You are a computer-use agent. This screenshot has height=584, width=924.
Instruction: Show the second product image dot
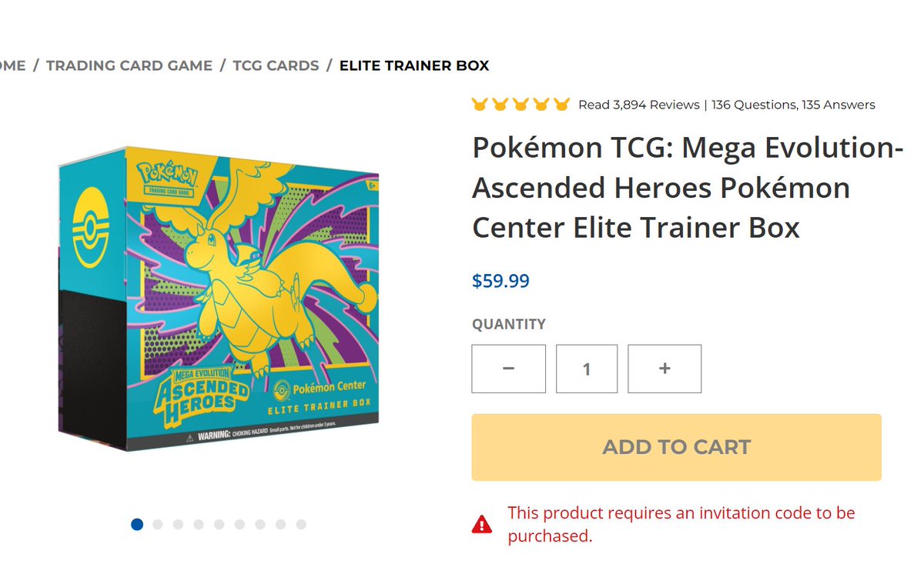pyautogui.click(x=158, y=524)
